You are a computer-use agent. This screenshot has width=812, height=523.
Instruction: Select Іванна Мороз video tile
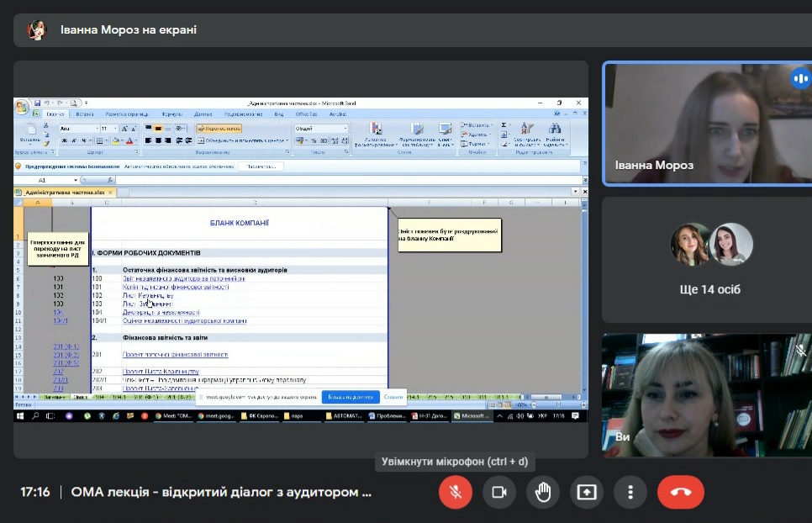click(707, 124)
